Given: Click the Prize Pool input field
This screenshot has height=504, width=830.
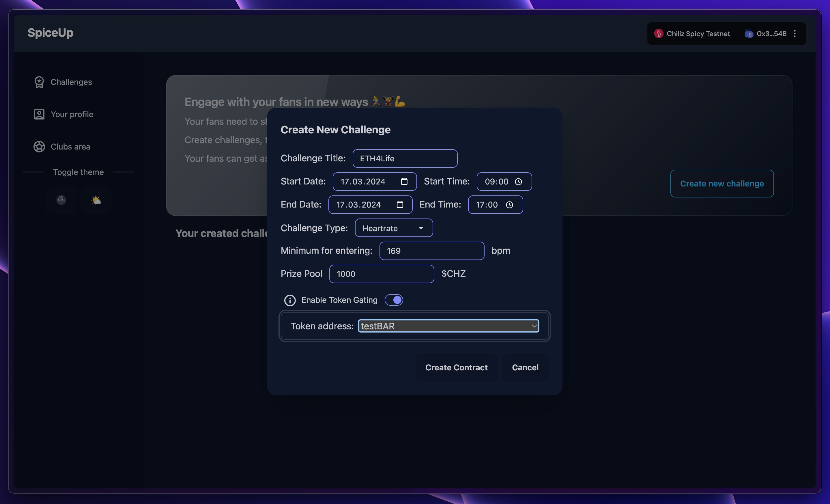Looking at the screenshot, I should (381, 273).
